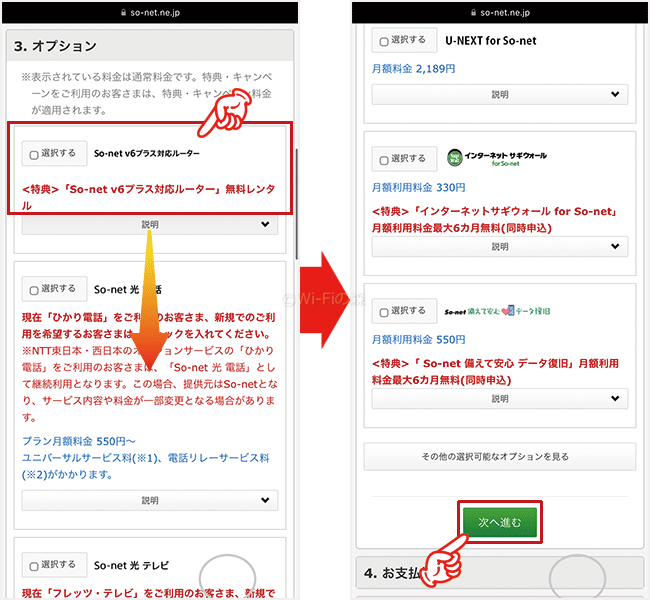The width and height of the screenshot is (650, 600).
Task: Click the right screen's so-net.ne.jp address text
Action: pos(505,12)
